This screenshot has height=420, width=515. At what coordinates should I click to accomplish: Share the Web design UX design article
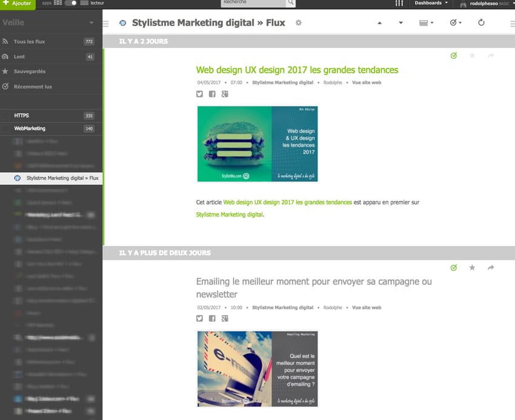(x=491, y=56)
